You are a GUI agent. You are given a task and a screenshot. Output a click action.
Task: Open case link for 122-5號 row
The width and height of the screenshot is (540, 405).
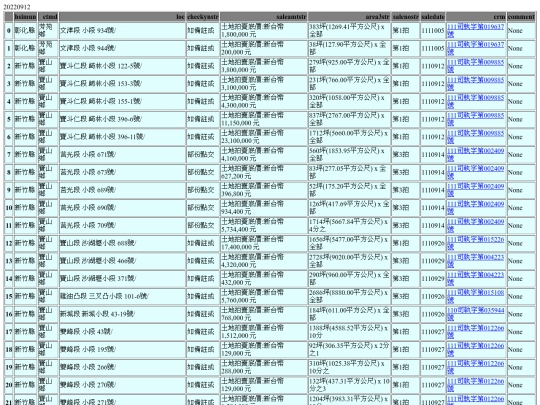pyautogui.click(x=475, y=66)
